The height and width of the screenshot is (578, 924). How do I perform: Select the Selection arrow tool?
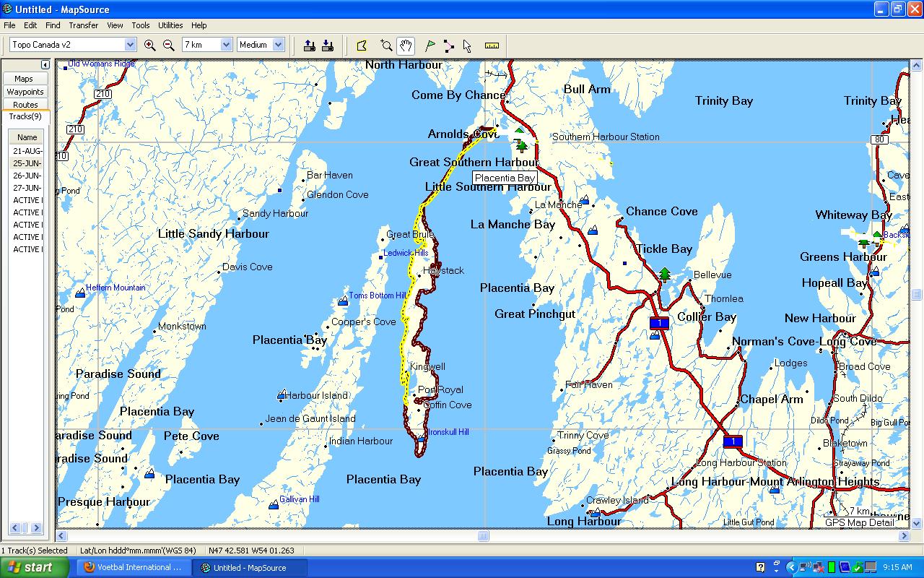point(466,45)
